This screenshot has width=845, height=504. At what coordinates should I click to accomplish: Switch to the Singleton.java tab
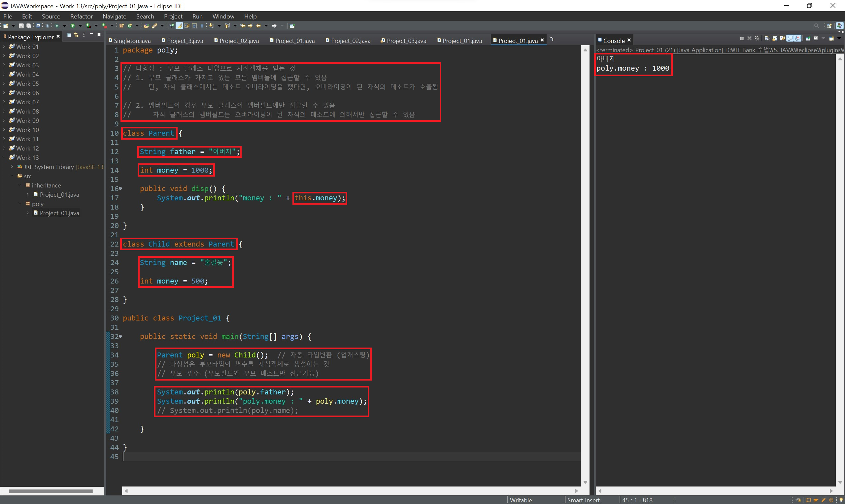(132, 41)
